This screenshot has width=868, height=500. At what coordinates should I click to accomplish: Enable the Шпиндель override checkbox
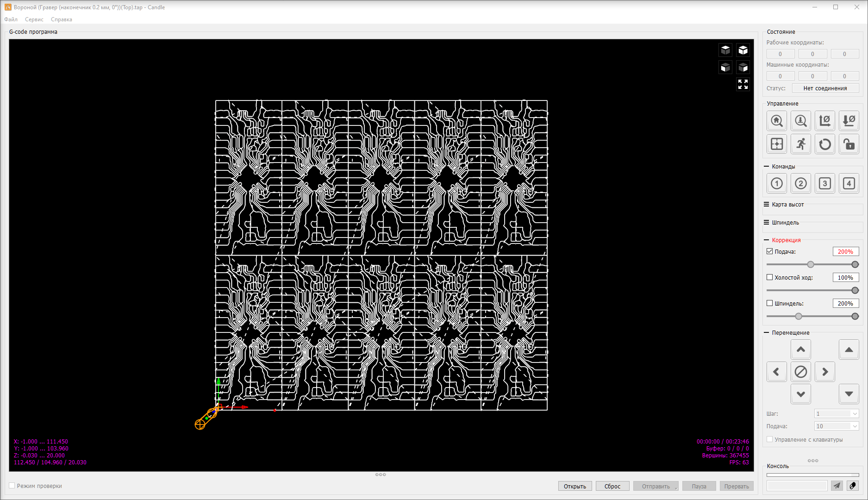coord(770,303)
